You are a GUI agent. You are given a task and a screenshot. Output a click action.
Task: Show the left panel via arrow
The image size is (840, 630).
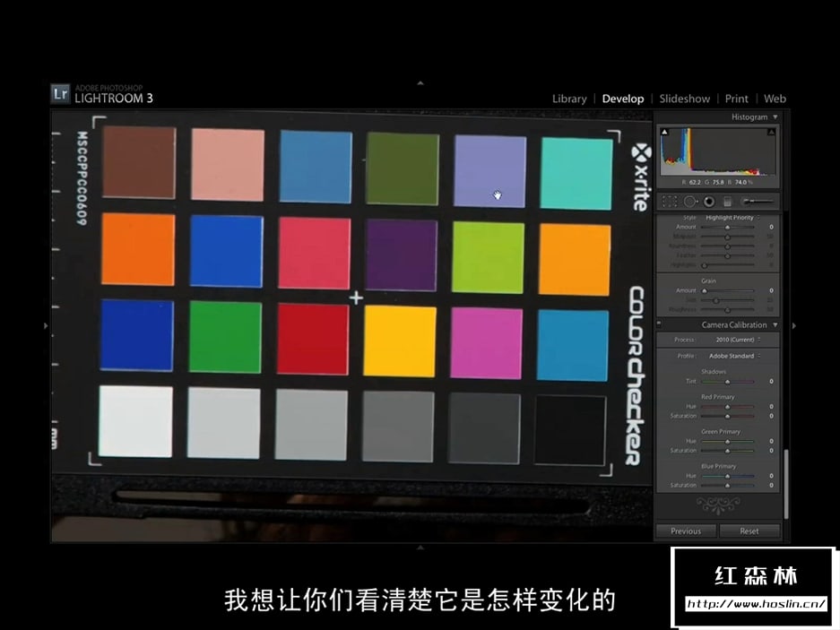[x=46, y=325]
